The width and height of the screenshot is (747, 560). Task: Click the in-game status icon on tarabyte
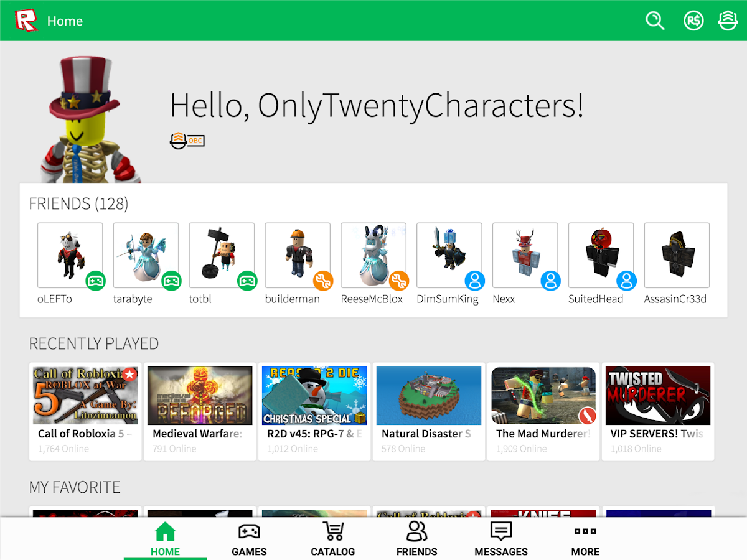click(171, 281)
